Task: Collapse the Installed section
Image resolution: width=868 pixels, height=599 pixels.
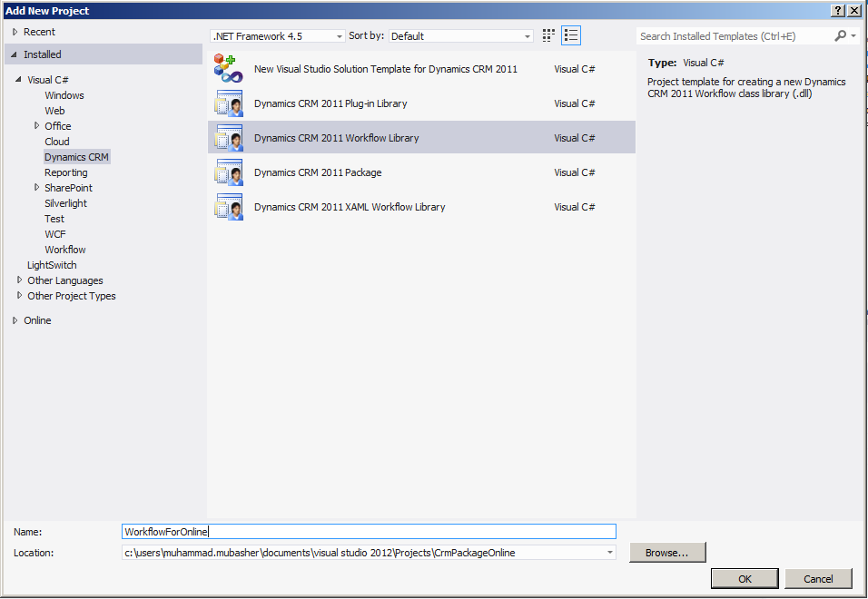Action: pyautogui.click(x=14, y=54)
